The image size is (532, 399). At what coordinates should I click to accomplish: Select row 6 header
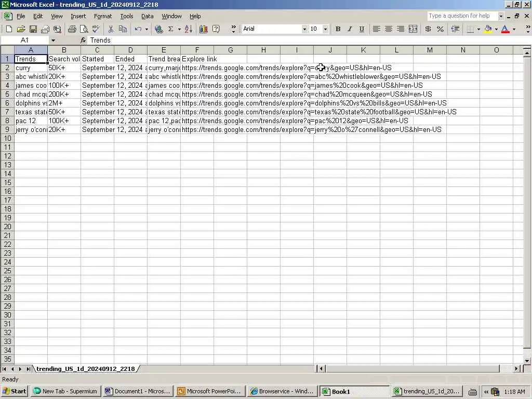[7, 103]
